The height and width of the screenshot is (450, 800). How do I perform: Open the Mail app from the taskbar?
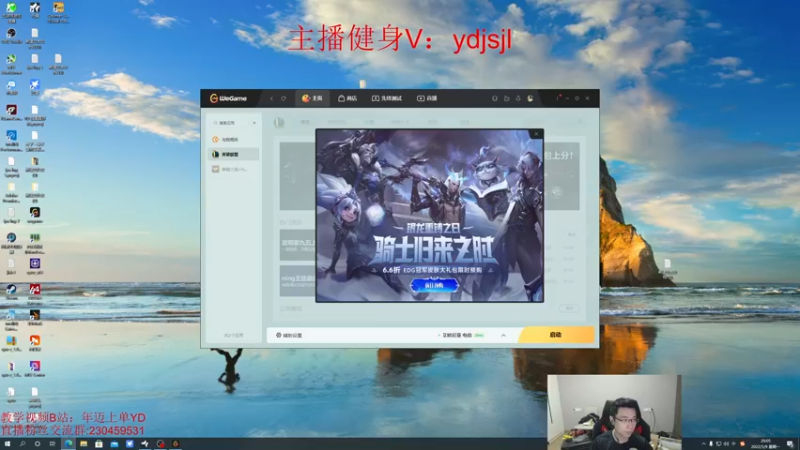pyautogui.click(x=114, y=444)
